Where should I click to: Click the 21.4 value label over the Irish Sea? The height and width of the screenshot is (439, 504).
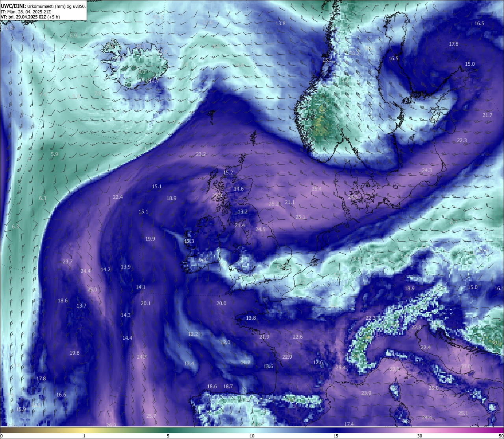point(240,225)
